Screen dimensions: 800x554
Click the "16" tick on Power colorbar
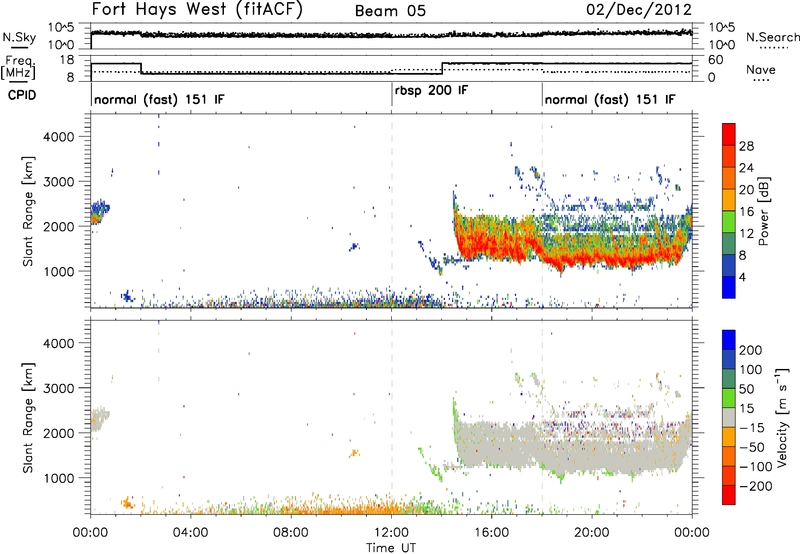pos(746,212)
